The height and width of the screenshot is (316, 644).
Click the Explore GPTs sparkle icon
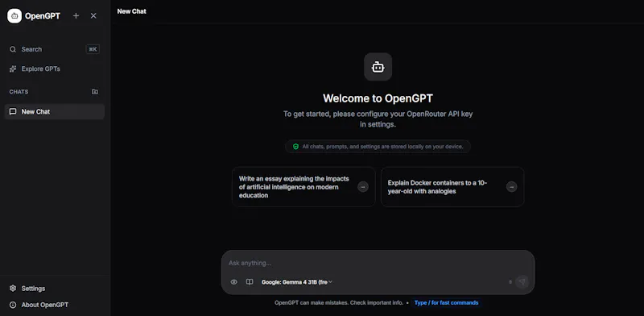(13, 69)
